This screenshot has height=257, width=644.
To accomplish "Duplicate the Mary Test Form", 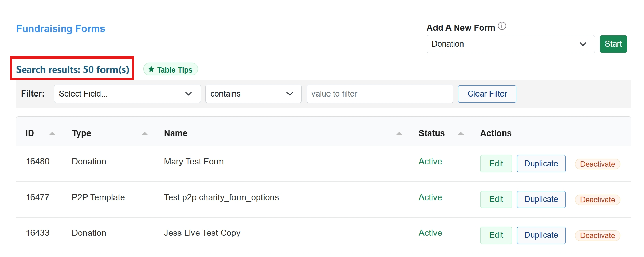I will pos(541,164).
